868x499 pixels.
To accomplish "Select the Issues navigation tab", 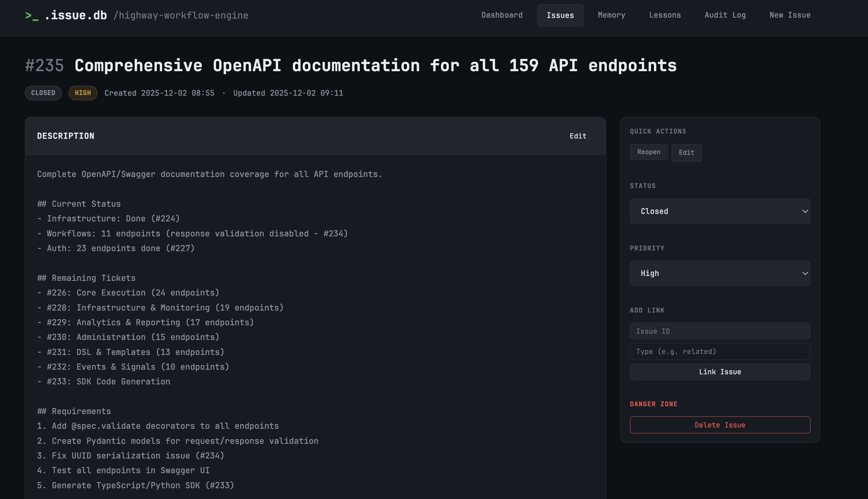I will click(560, 15).
